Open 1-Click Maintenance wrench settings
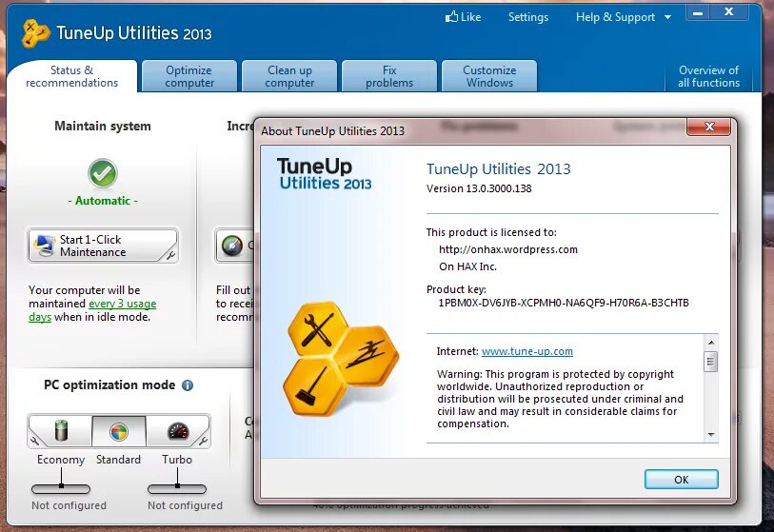 [x=170, y=255]
